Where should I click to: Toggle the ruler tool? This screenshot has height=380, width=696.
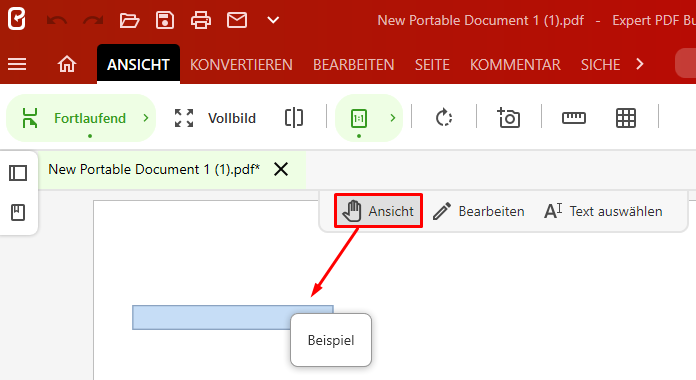pyautogui.click(x=573, y=118)
